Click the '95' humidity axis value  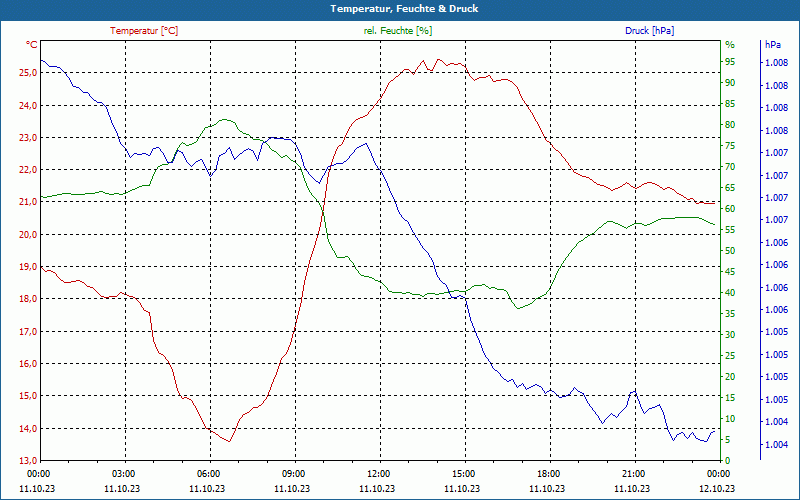coord(730,62)
